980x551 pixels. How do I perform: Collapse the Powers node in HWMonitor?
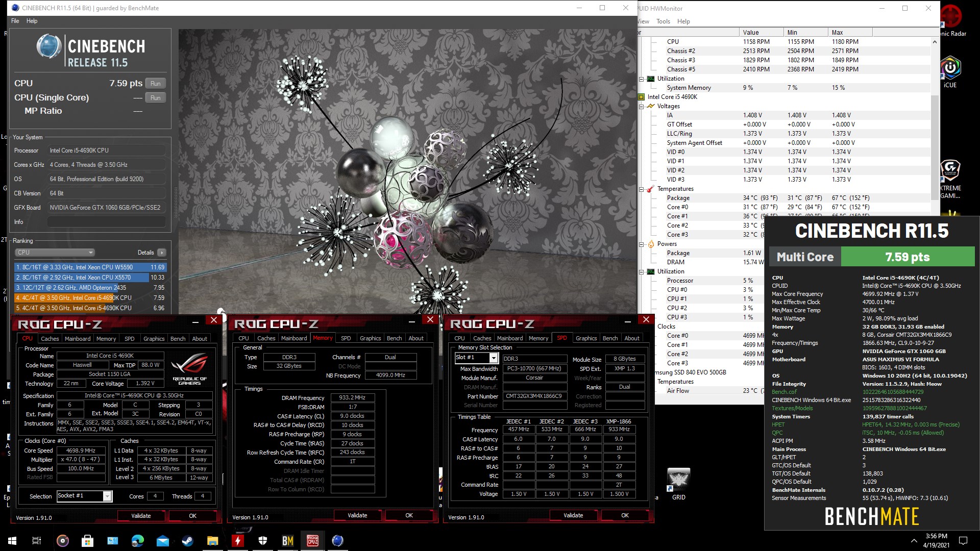[642, 244]
